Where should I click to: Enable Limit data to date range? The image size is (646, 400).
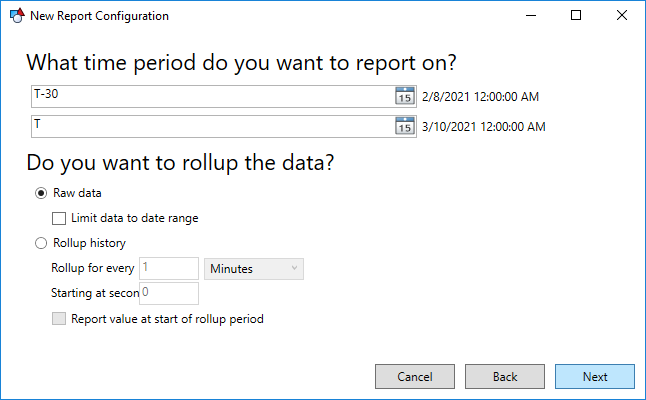[x=59, y=218]
